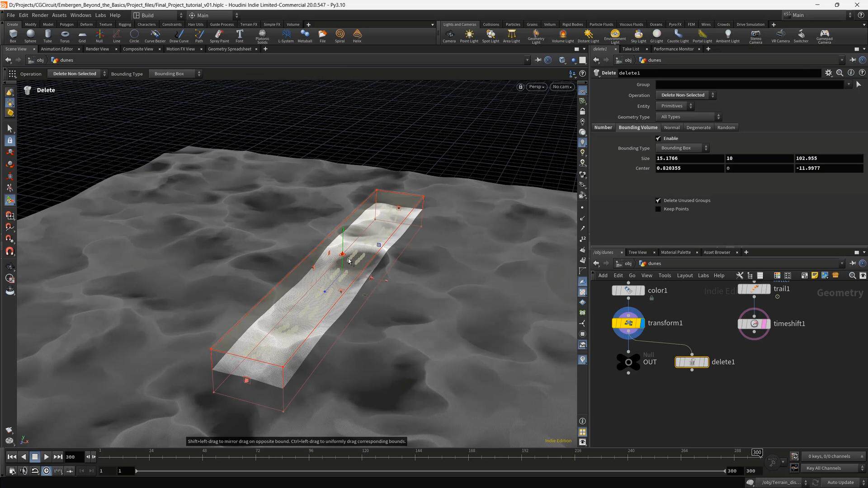Toggle the Enable checkbox for bounding volume

tap(658, 138)
